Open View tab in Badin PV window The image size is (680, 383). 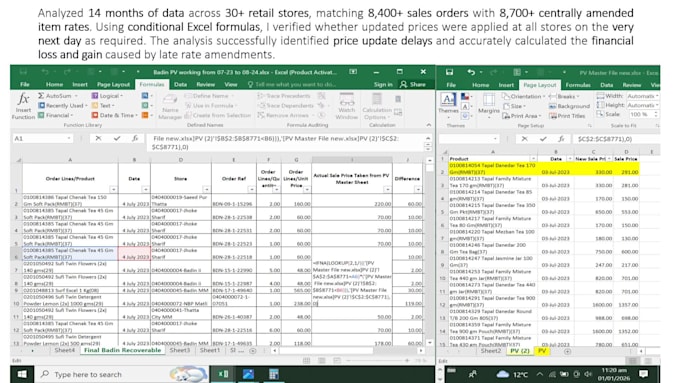coord(231,84)
